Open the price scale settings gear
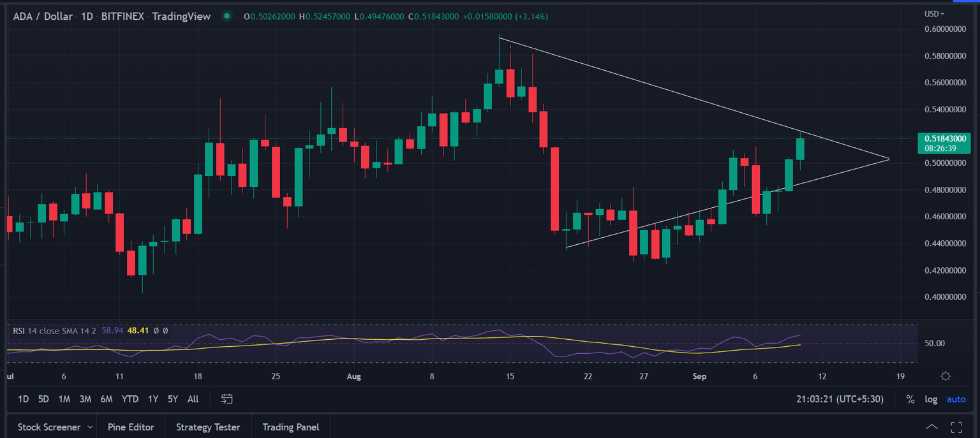 click(946, 376)
